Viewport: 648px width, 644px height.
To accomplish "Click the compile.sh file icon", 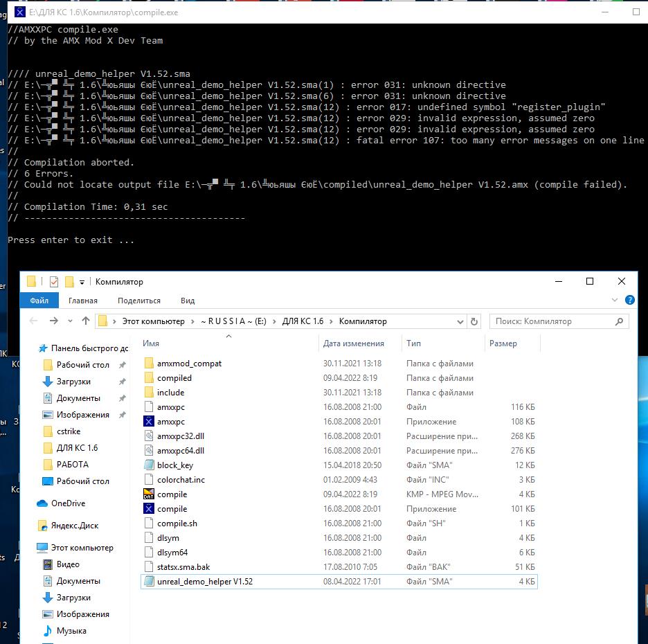I will coord(149,523).
